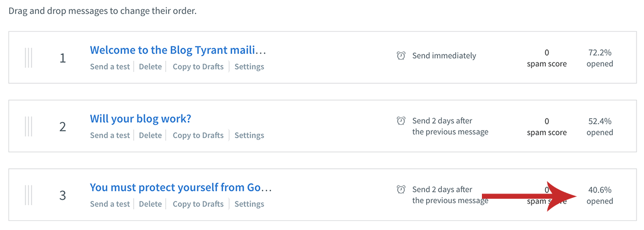Image resolution: width=644 pixels, height=230 pixels.
Task: Delete the Will your blog work? message
Action: click(x=150, y=135)
